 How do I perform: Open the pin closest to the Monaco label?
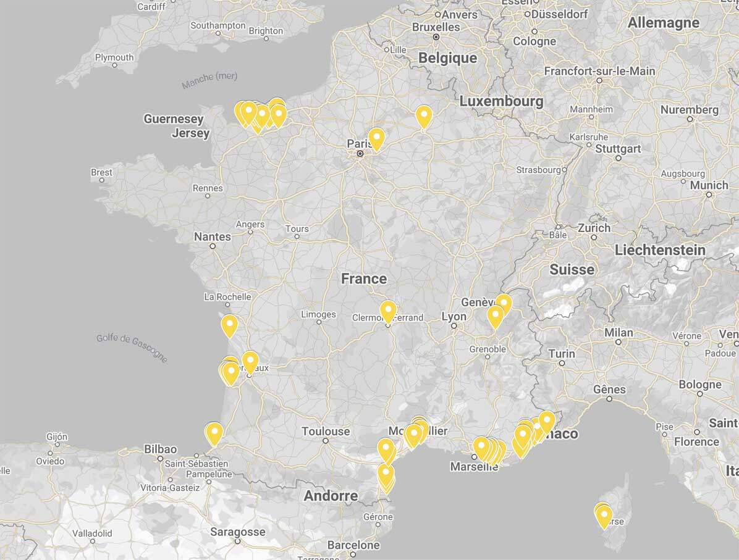(x=546, y=421)
